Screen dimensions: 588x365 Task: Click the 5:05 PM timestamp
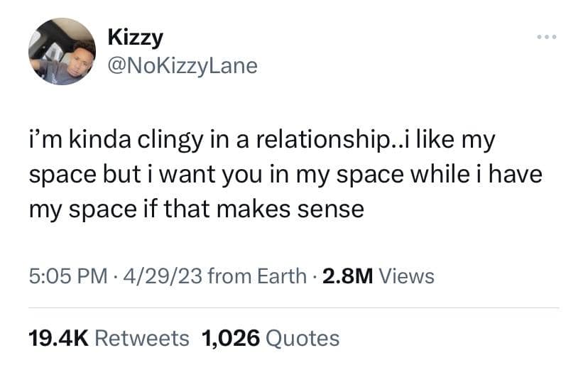pyautogui.click(x=70, y=276)
